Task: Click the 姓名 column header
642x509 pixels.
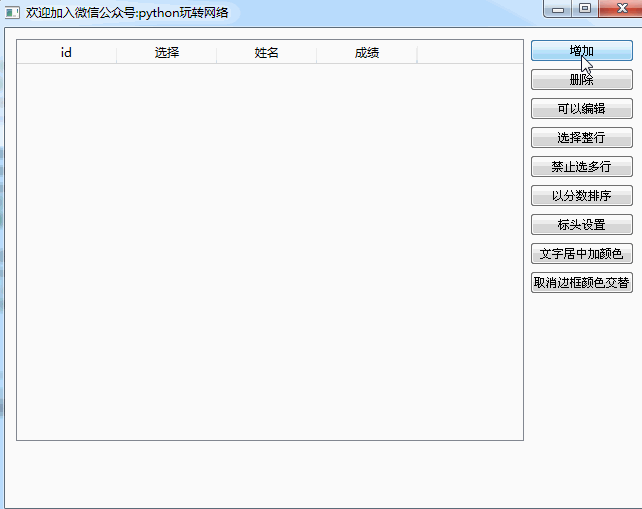Action: [267, 52]
